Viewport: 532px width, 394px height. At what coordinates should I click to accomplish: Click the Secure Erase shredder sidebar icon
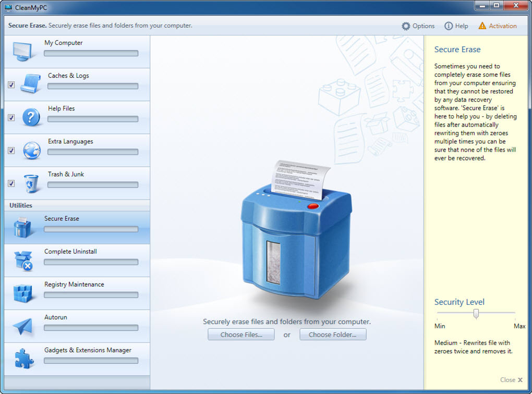(x=22, y=227)
